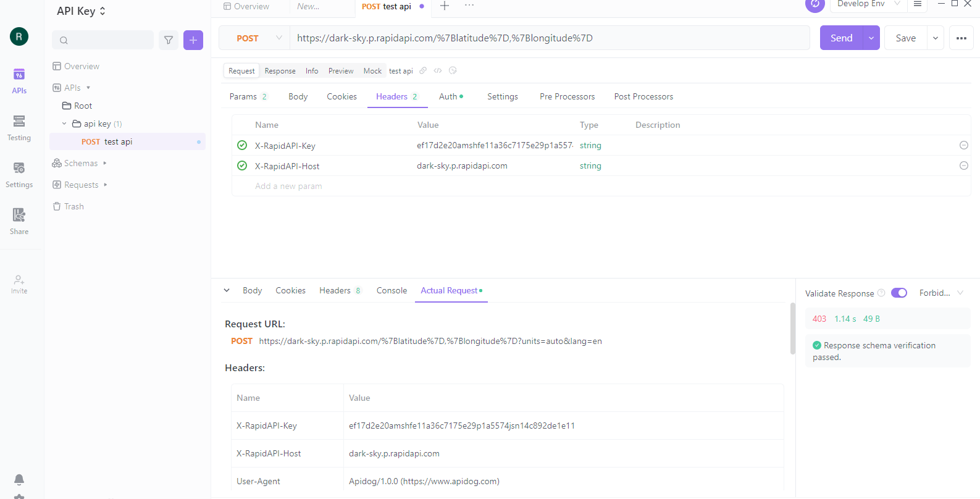Toggle the X-RapidAPI-Host header checkbox

(242, 166)
